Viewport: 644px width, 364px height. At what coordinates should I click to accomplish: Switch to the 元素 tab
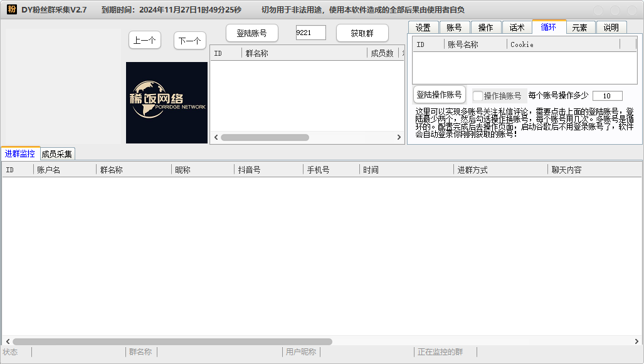[x=579, y=28]
